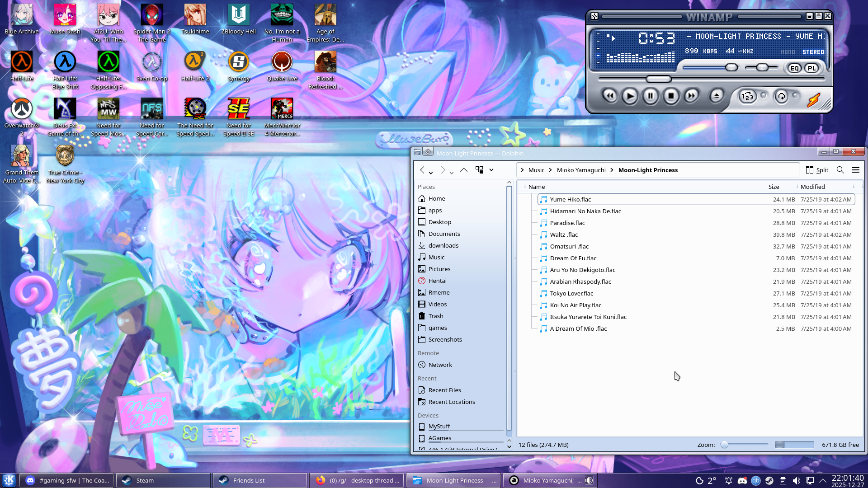Show the Winamp playlist with PL button
This screenshot has width=868, height=488.
coord(812,68)
